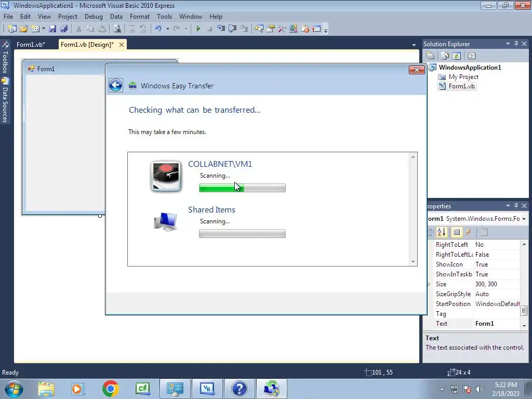Open Properties Window toolbar icon

[x=271, y=29]
